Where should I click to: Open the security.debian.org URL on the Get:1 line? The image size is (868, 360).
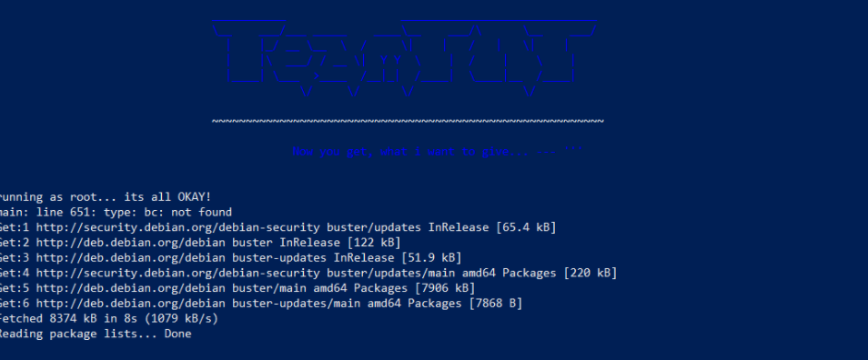click(177, 227)
